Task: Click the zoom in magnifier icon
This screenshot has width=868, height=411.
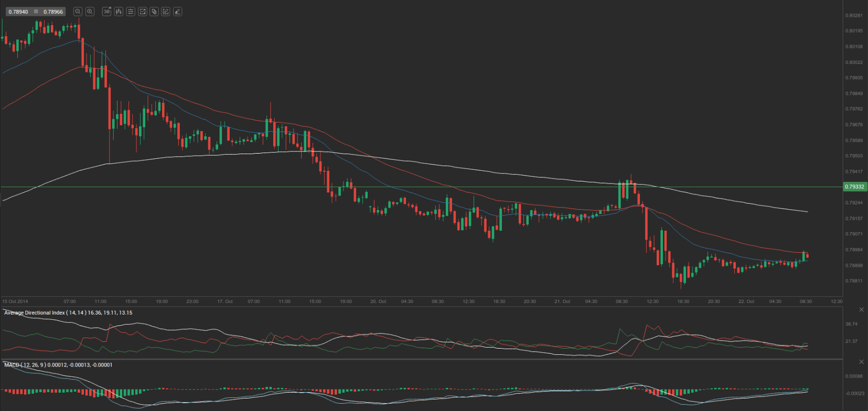Action: [90, 12]
